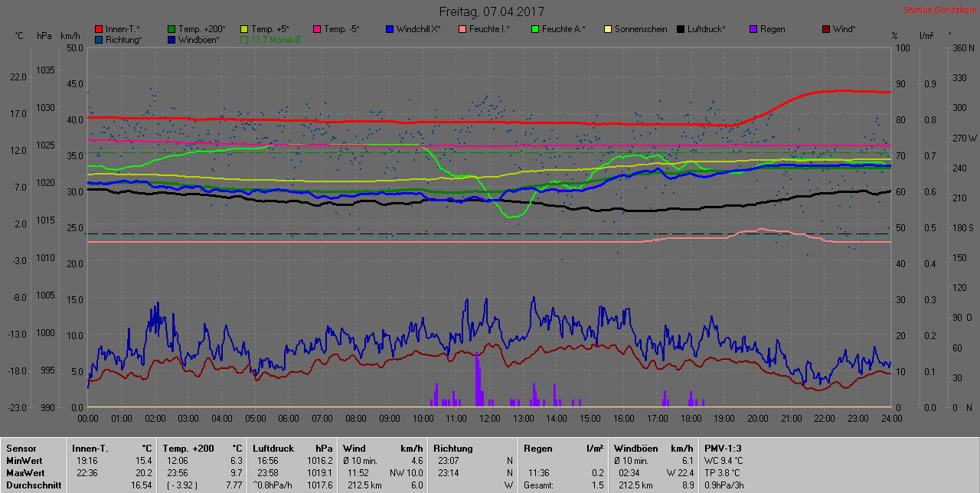
Task: Click the pink Feuchte I. swatch
Action: 462,29
